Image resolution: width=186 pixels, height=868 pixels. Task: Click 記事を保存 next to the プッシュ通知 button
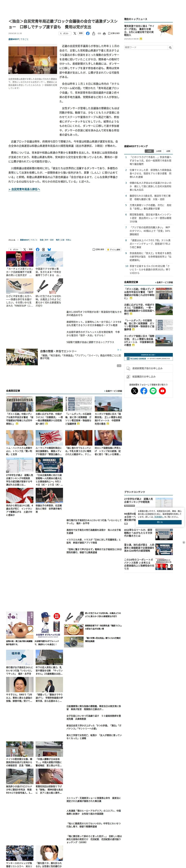98,250
